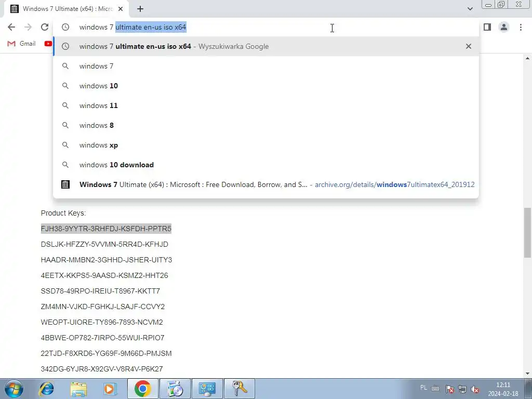Open Windows Media Player from taskbar

(x=110, y=389)
